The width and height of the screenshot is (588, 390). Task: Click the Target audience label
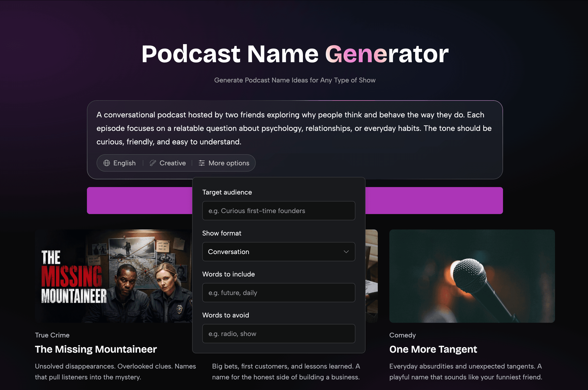click(227, 192)
